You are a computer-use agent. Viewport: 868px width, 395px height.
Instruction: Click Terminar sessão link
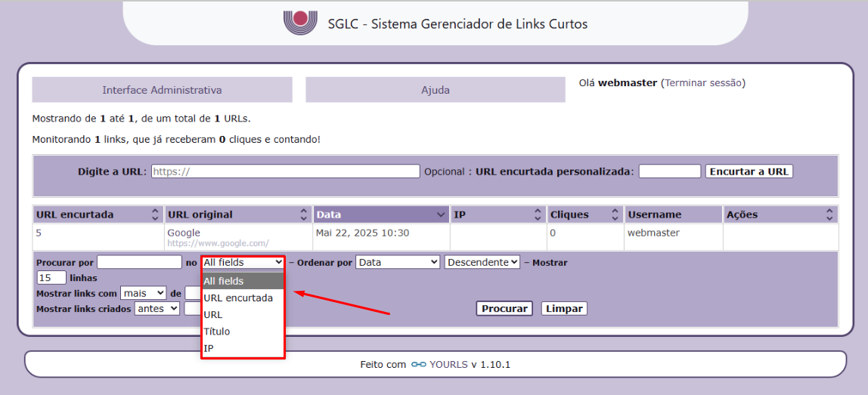click(703, 83)
